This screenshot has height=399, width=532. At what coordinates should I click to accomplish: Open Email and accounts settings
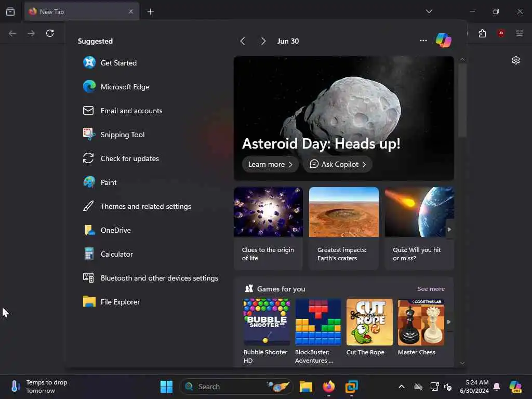coord(123,111)
